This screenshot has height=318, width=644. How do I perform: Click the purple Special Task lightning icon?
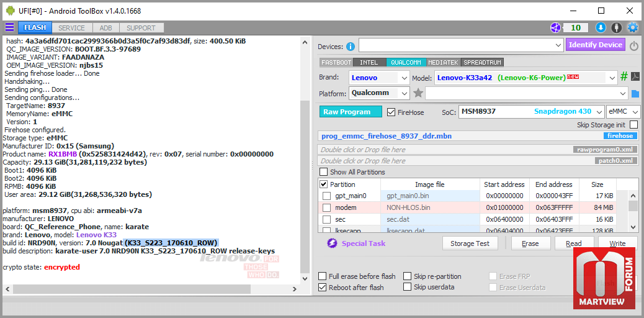point(332,243)
